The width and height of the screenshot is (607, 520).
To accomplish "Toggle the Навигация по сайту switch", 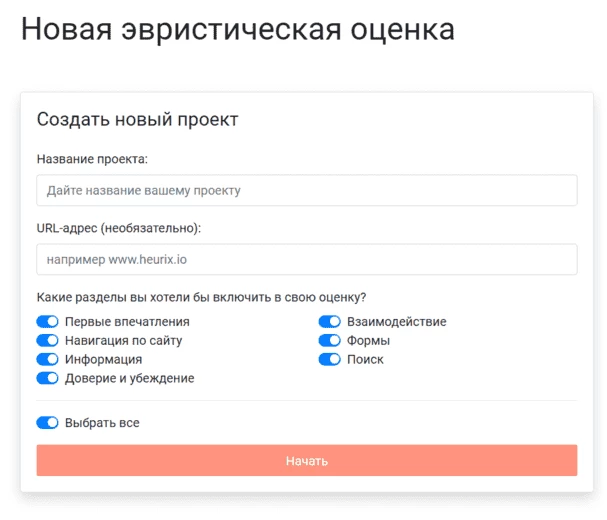I will click(47, 340).
